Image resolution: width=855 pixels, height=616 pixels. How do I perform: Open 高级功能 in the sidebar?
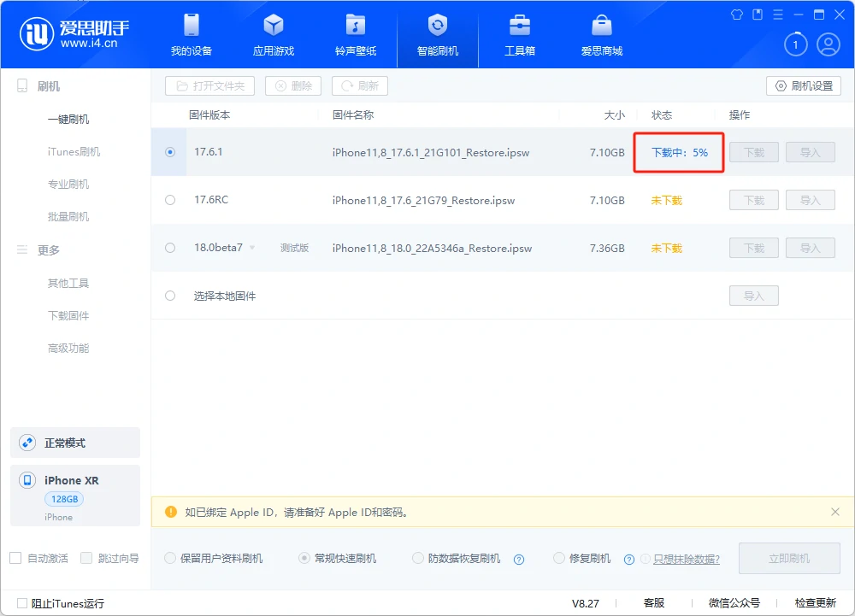[x=68, y=348]
